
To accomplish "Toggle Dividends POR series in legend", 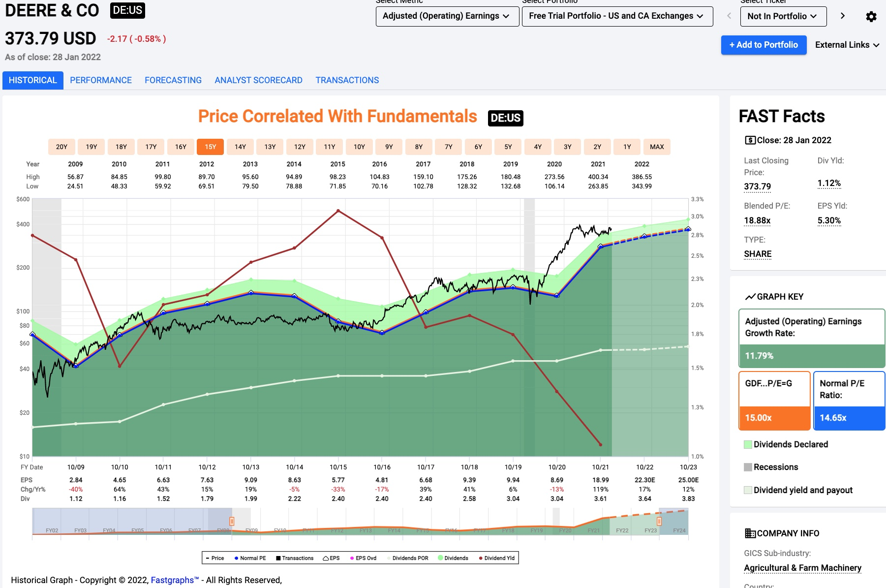I will (x=408, y=558).
